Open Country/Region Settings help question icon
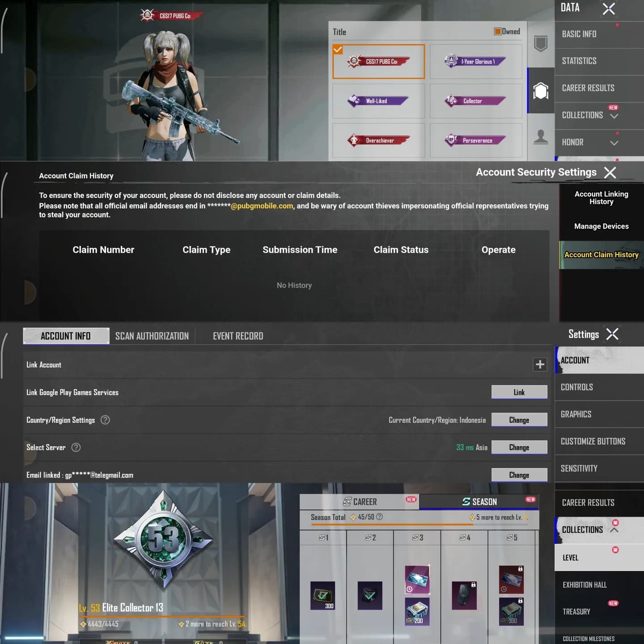The width and height of the screenshot is (644, 644). [105, 420]
